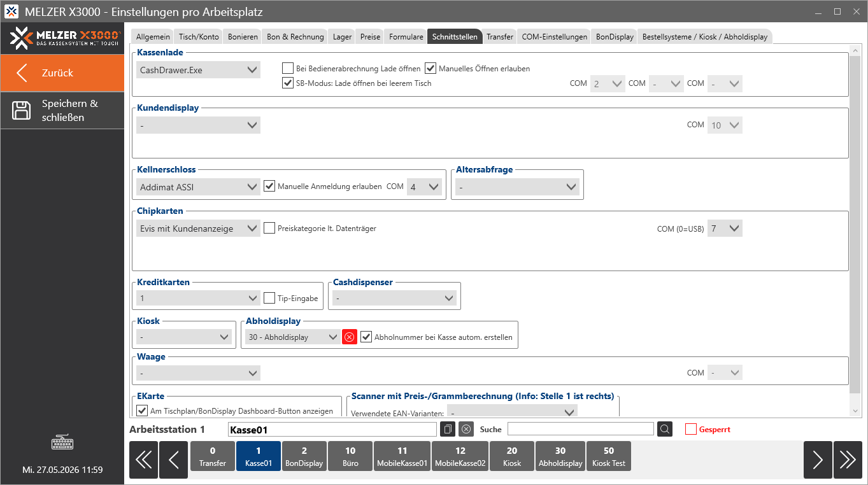Switch to the Tisch/Konto tab

tap(199, 37)
